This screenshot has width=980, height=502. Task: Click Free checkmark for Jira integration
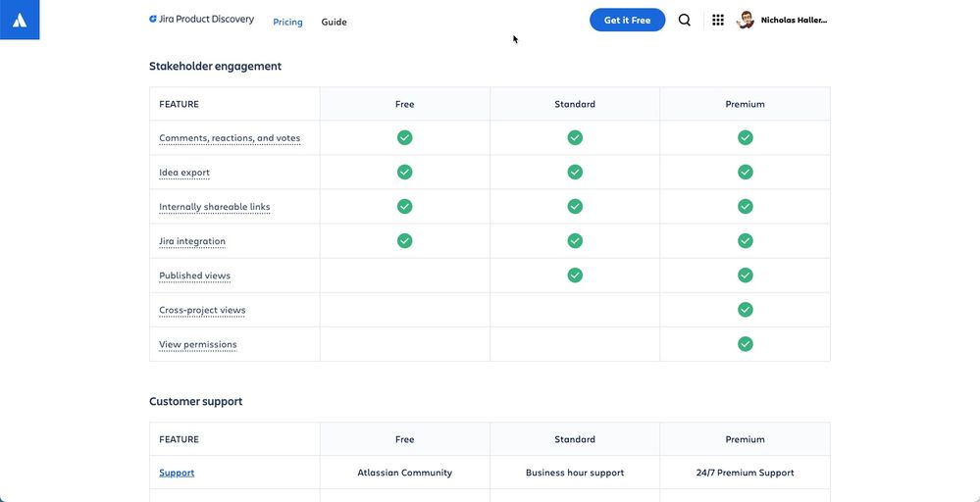pyautogui.click(x=404, y=240)
